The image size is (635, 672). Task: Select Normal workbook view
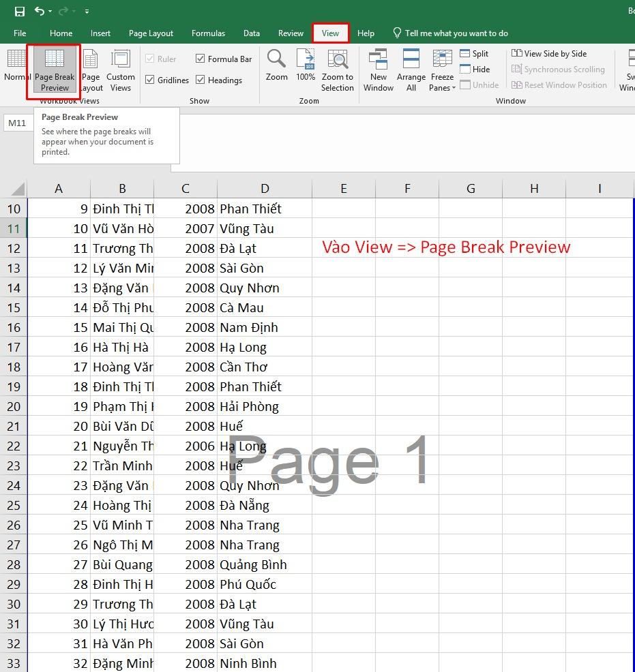16,70
